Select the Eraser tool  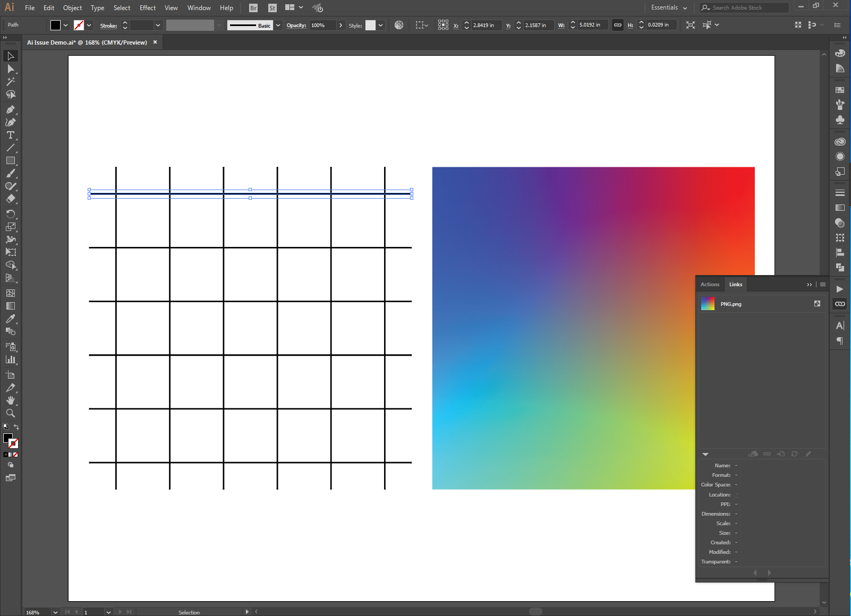click(x=11, y=199)
